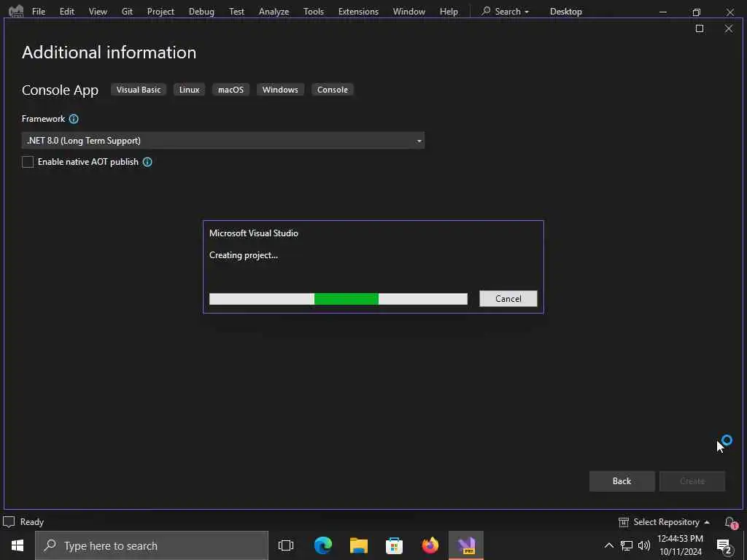Open Microsoft Store from taskbar
The height and width of the screenshot is (560, 747).
(394, 545)
